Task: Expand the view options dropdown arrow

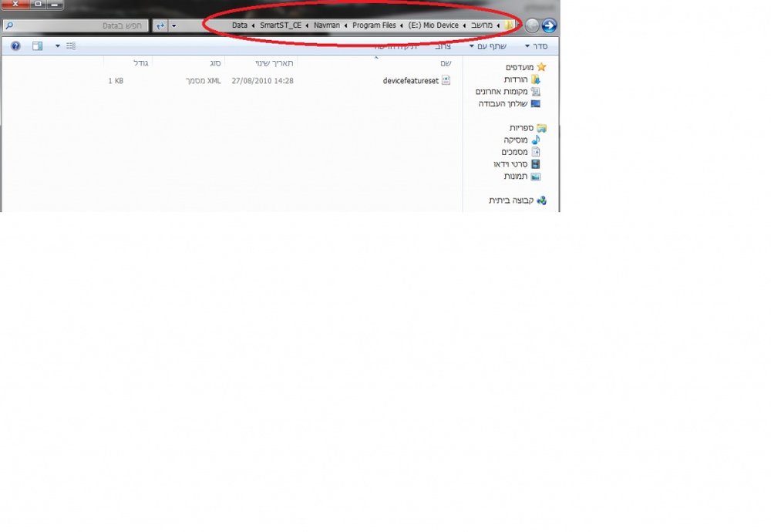Action: pos(58,46)
